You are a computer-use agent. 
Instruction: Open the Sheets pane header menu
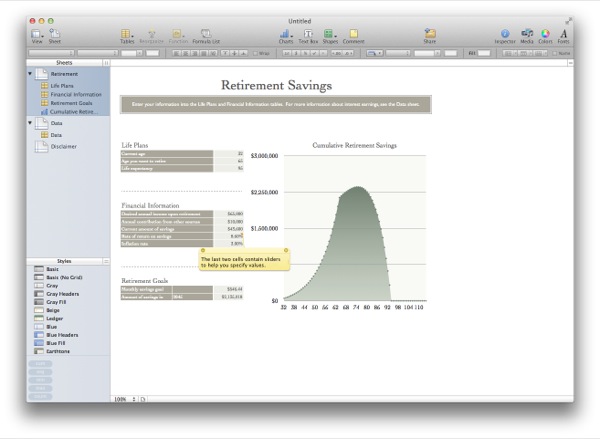[x=106, y=62]
